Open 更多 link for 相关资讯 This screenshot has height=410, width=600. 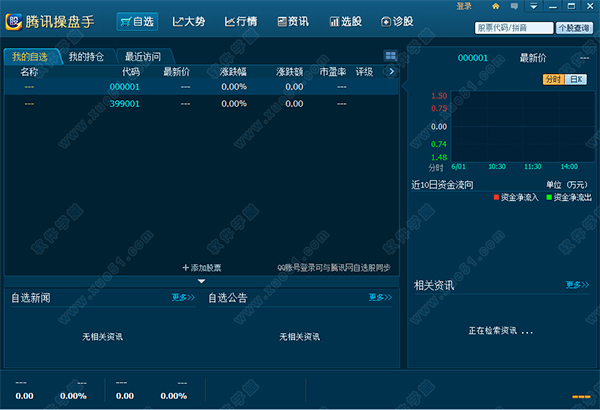(577, 285)
